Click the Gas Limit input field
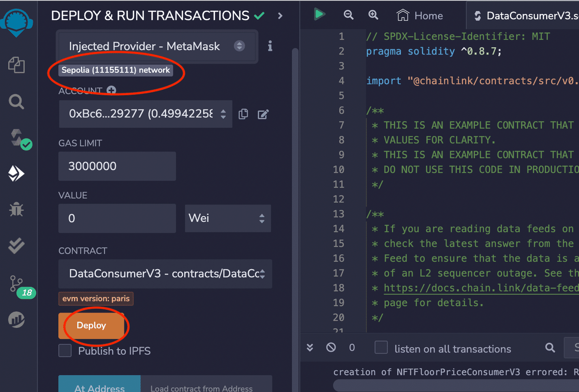The image size is (579, 392). click(117, 166)
